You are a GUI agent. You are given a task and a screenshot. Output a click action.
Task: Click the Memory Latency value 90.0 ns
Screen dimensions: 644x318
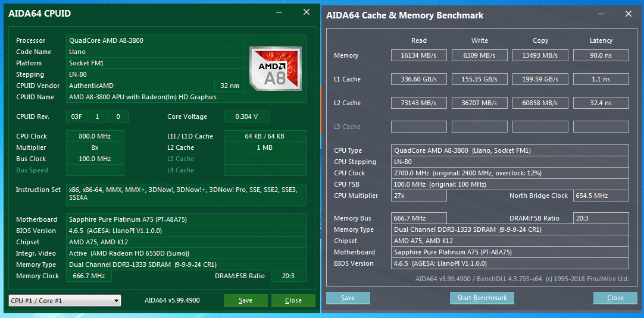(601, 55)
